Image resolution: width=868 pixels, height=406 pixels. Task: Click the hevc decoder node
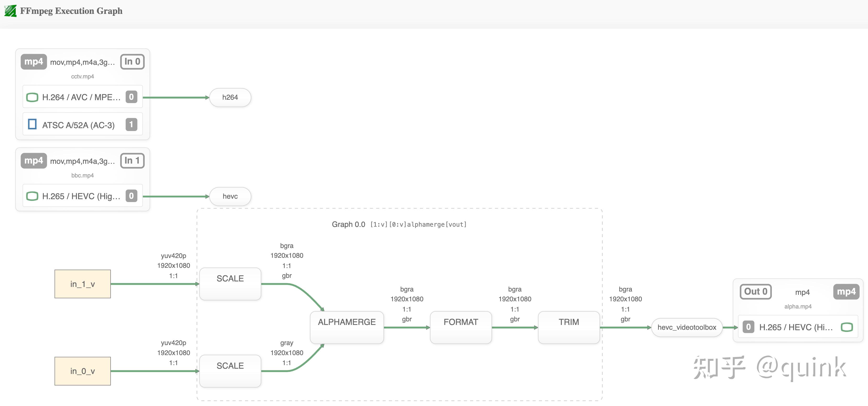point(230,196)
